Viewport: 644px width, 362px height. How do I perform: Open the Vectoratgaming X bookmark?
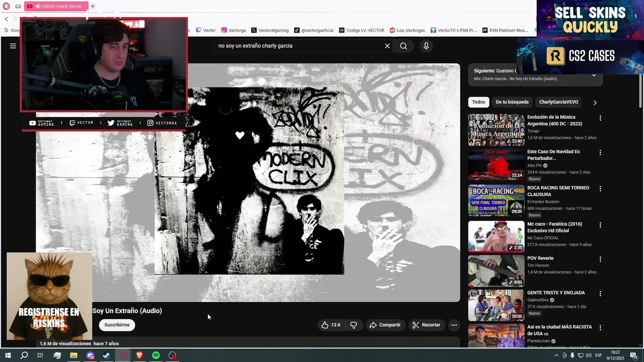(x=269, y=30)
